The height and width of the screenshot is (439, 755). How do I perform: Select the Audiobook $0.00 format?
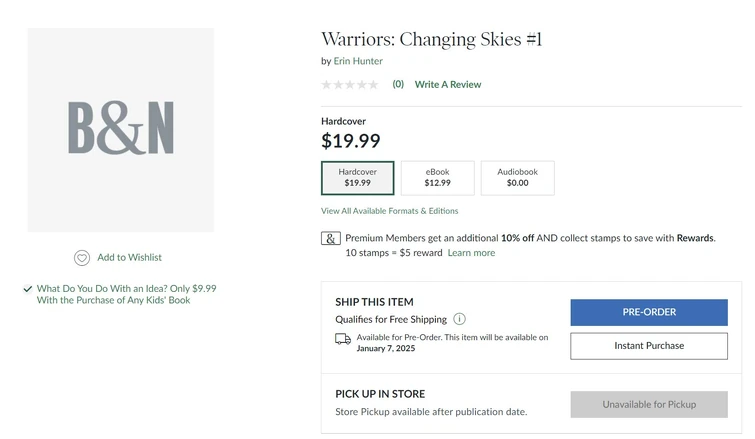(x=517, y=178)
